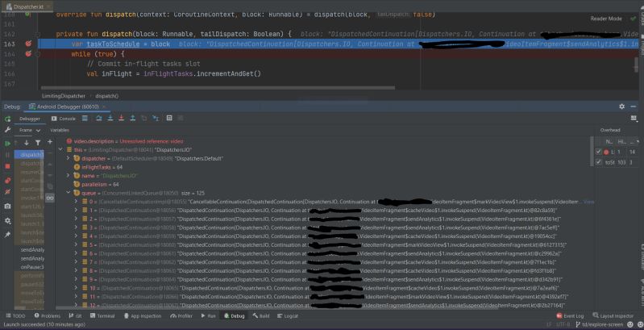Image resolution: width=644 pixels, height=330 pixels.
Task: Click the Step Into icon
Action: pyautogui.click(x=110, y=119)
